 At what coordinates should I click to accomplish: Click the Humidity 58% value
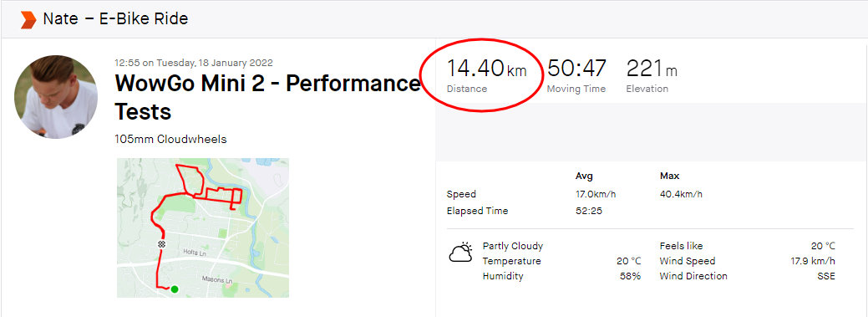click(x=631, y=276)
